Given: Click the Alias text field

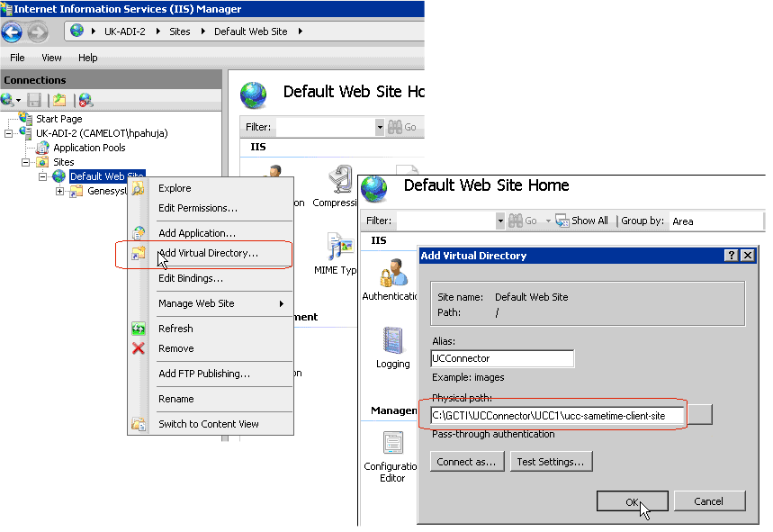Looking at the screenshot, I should (502, 358).
